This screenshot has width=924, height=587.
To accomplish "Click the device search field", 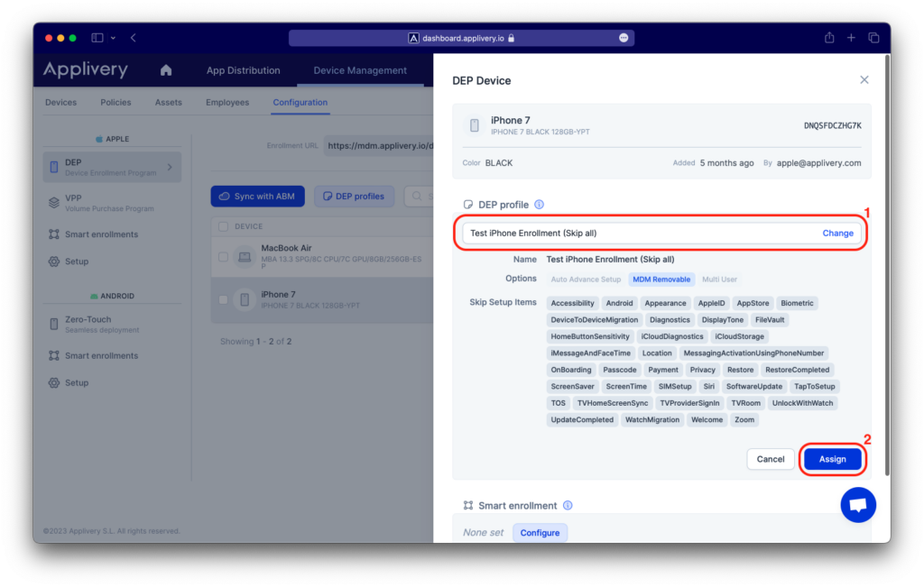I will [x=419, y=196].
